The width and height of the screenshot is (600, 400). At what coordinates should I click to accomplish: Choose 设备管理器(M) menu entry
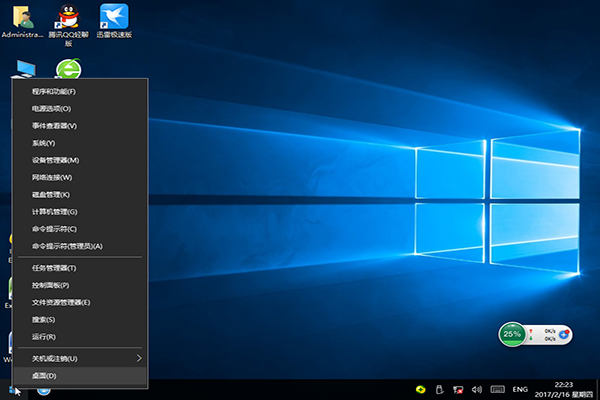coord(55,160)
